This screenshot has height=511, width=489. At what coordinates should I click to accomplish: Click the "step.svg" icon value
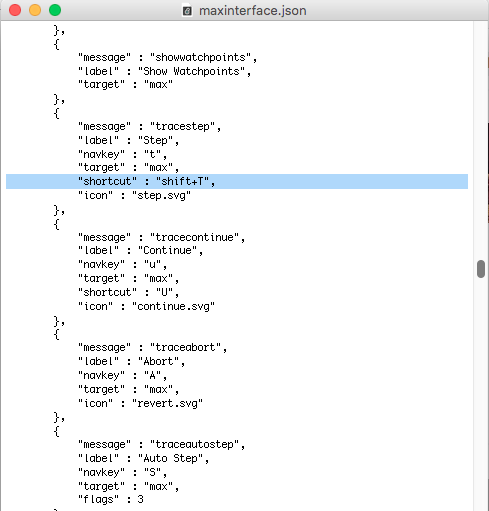point(161,195)
